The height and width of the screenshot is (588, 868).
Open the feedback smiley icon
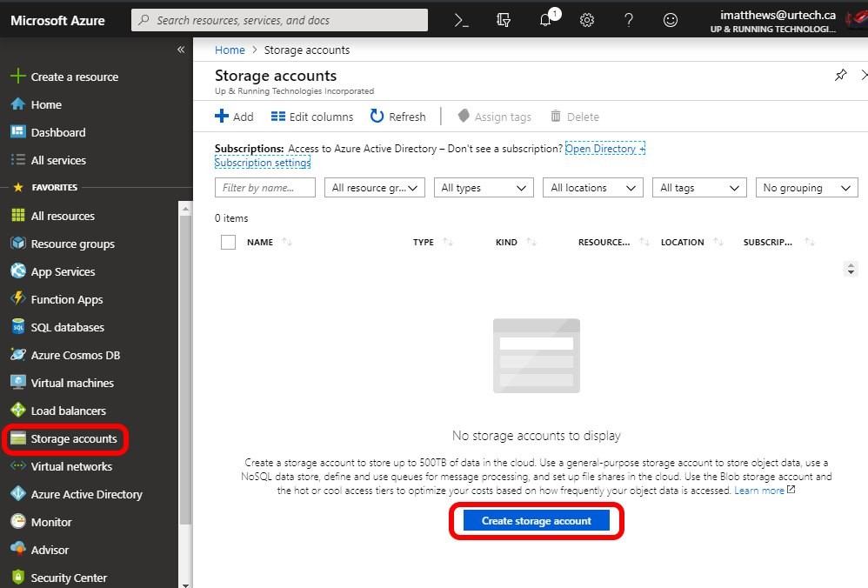coord(671,20)
